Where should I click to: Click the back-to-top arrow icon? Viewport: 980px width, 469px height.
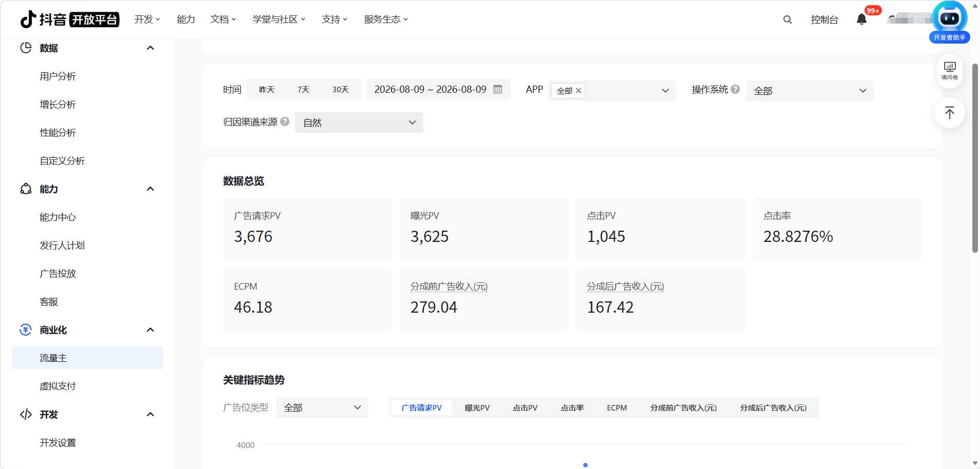[x=950, y=113]
